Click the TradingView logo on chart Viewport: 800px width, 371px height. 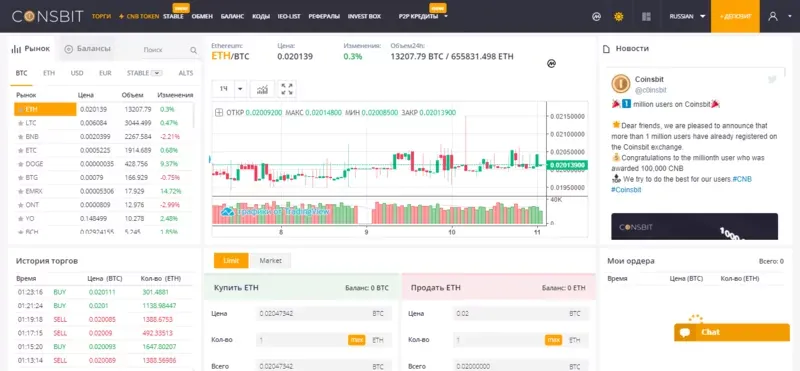228,211
